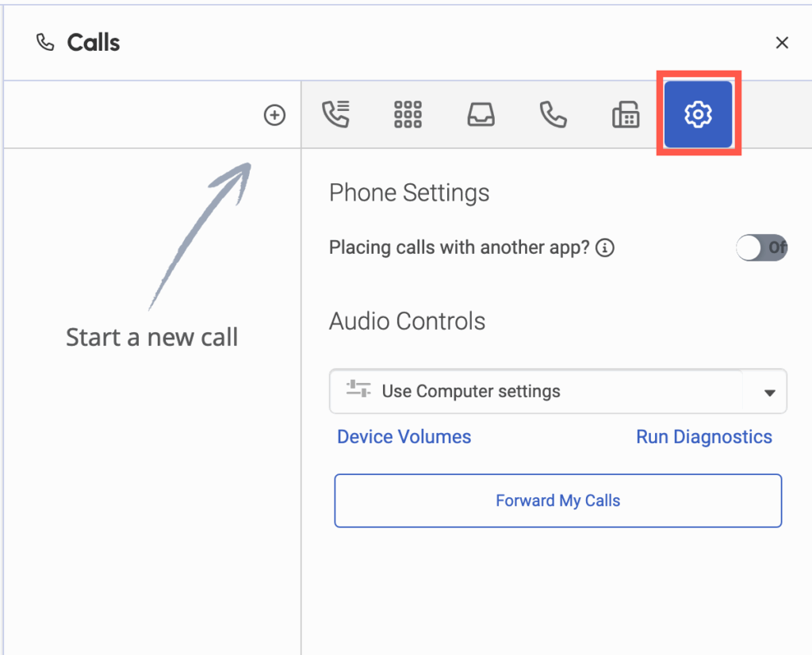Viewport: 812px width, 655px height.
Task: View info about placing calls with another app
Action: (x=604, y=247)
